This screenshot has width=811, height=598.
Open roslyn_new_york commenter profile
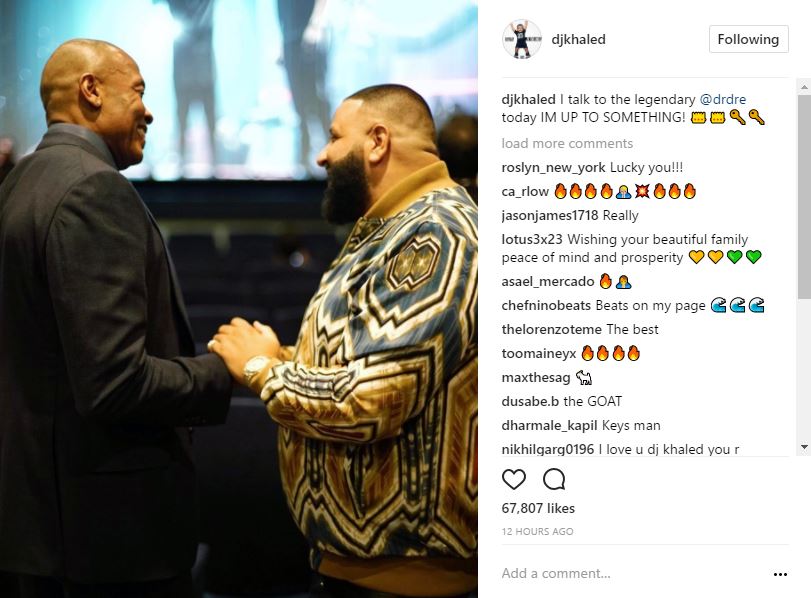[553, 168]
